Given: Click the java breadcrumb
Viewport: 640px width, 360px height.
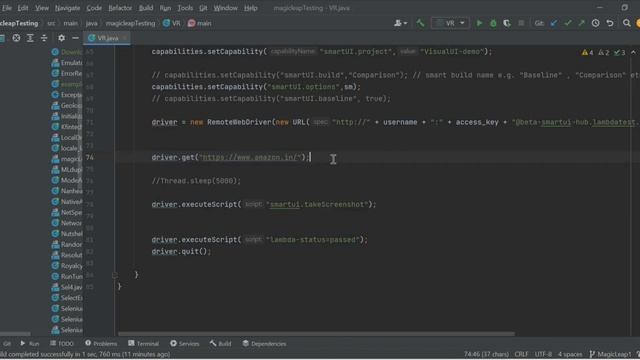Looking at the screenshot, I should [91, 23].
